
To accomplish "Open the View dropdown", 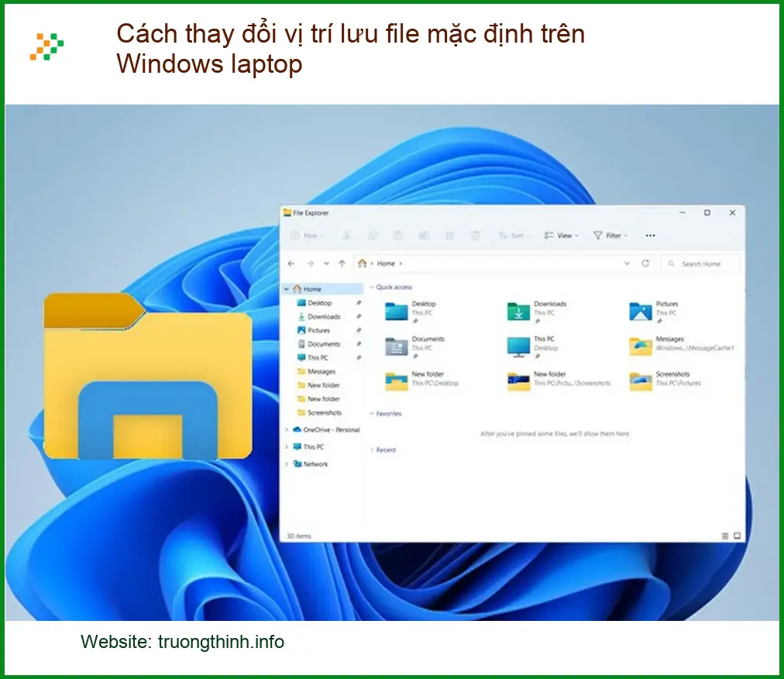I will pos(562,235).
